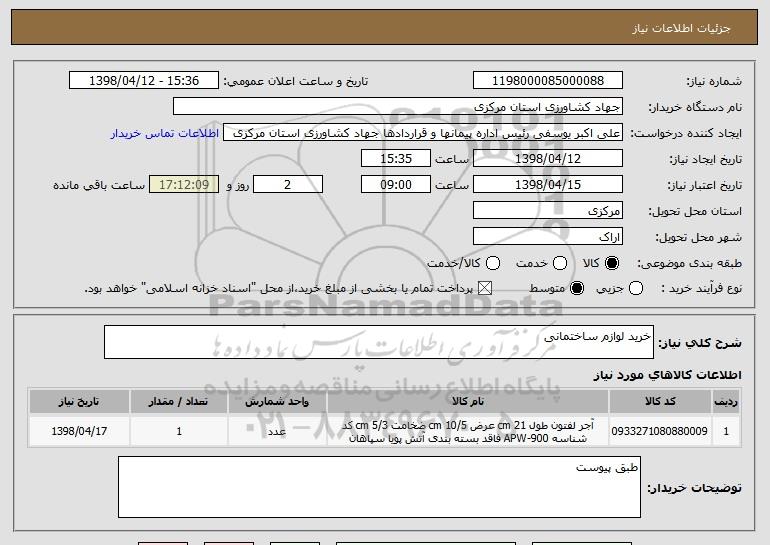Click نام کالا column header
The height and width of the screenshot is (545, 770).
[x=468, y=402]
